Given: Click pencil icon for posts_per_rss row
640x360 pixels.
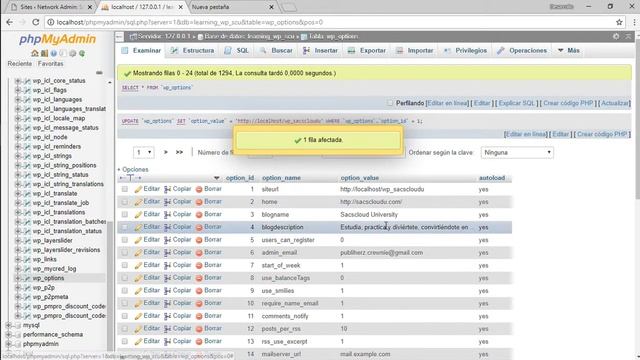Looking at the screenshot, I should [138, 328].
